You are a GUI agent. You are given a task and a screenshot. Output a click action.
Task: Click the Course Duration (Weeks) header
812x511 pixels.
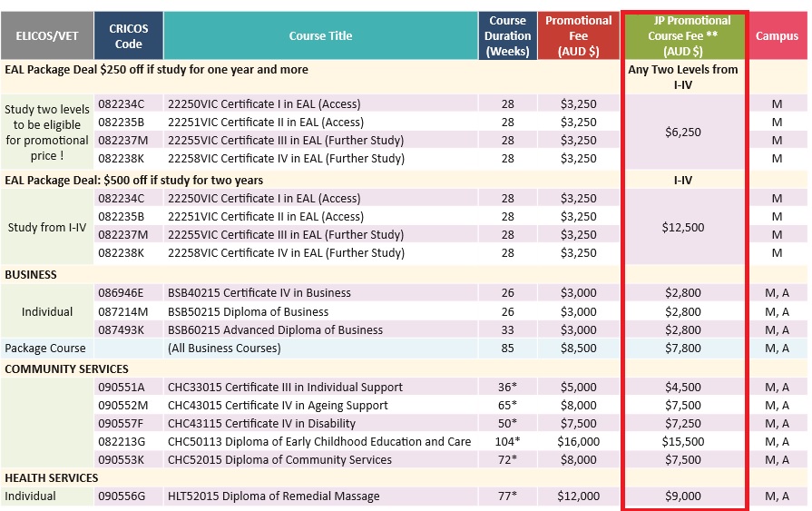507,35
